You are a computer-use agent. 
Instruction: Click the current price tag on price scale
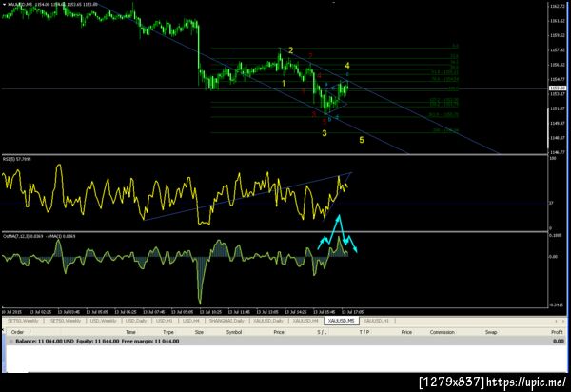[558, 88]
